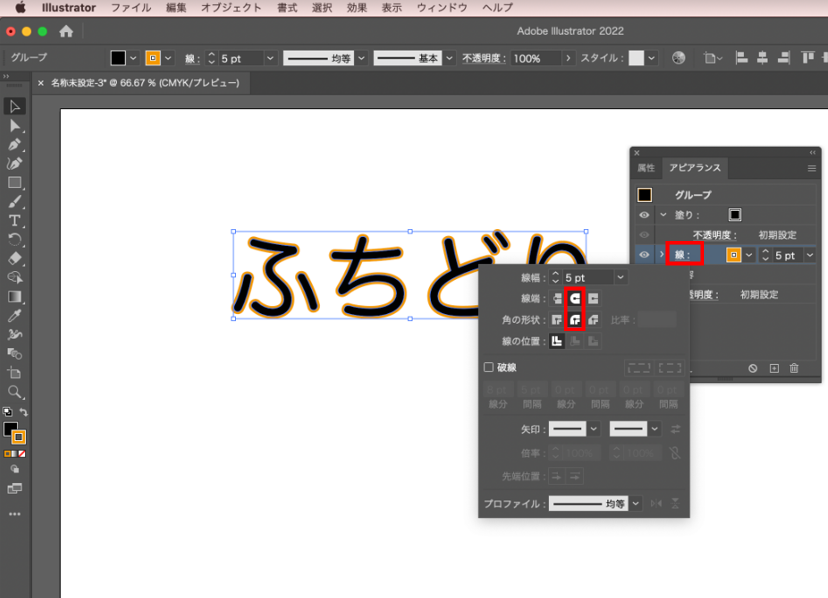Screen dimensions: 828x598
Task: Go to the Home screen
Action: coord(66,32)
